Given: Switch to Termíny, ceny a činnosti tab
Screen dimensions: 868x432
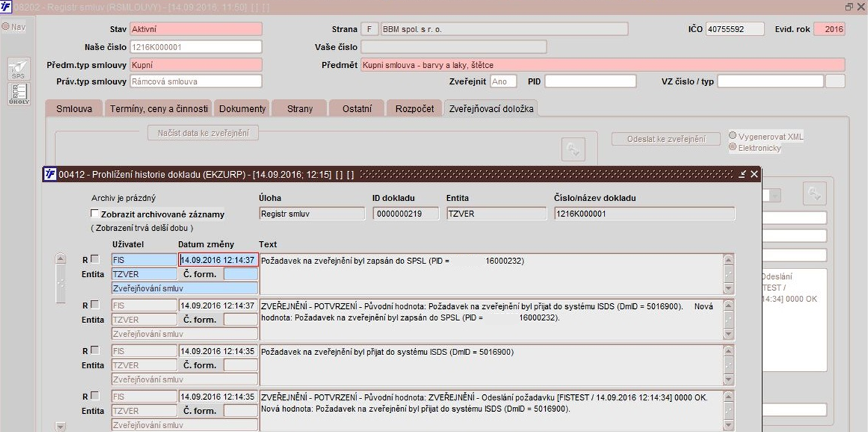Looking at the screenshot, I should click(x=159, y=108).
